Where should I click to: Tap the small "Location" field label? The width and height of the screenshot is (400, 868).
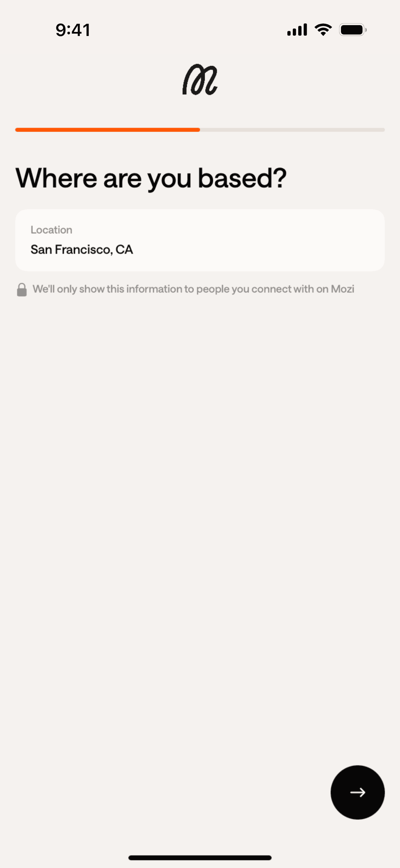tap(51, 230)
